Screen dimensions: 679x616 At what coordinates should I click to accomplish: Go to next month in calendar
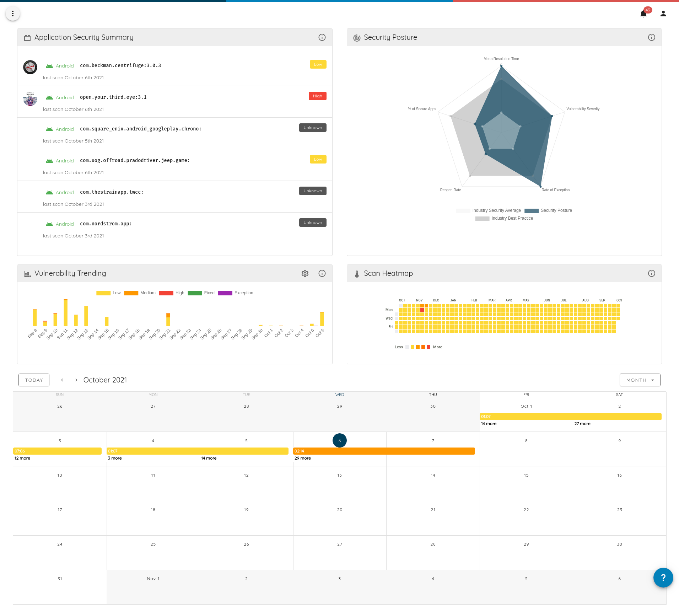click(76, 380)
